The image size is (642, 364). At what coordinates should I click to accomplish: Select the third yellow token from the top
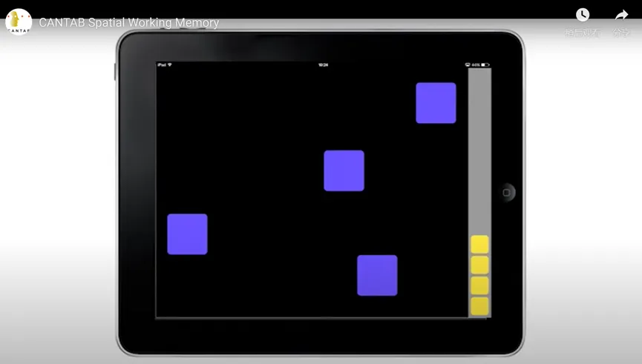pyautogui.click(x=479, y=285)
